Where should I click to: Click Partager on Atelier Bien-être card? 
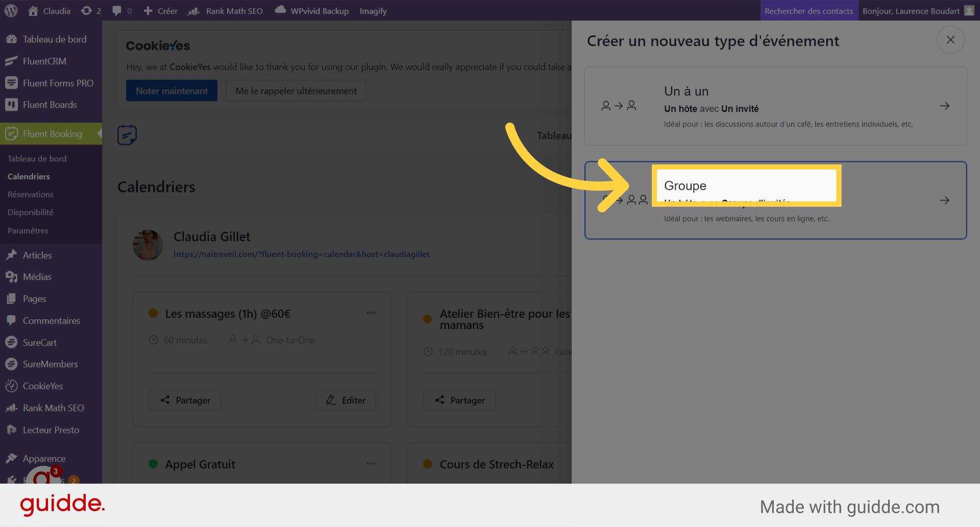(x=459, y=400)
